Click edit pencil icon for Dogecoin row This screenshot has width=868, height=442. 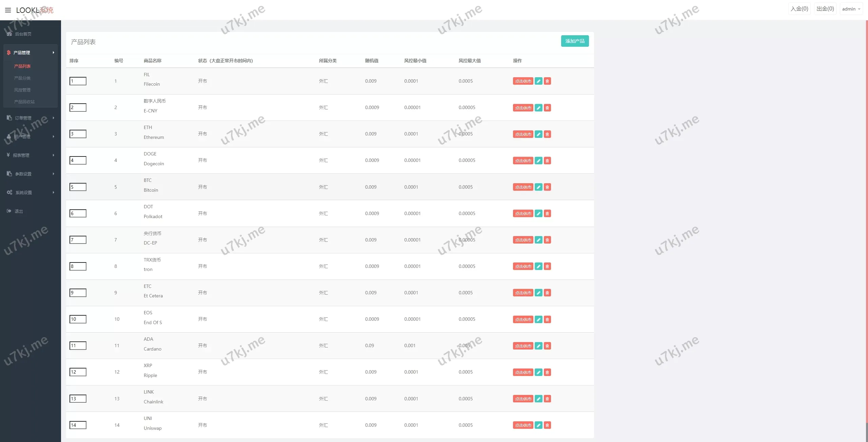click(x=538, y=161)
